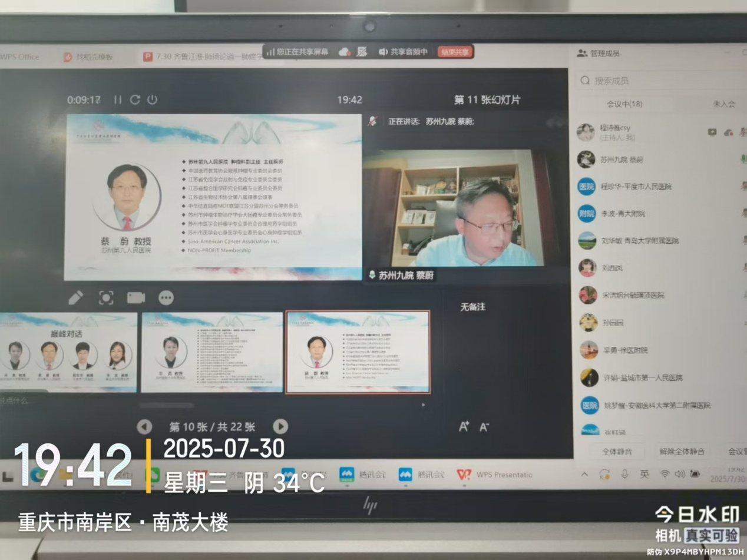Open the spotlight focus tool
This screenshot has height=560, width=747.
pyautogui.click(x=105, y=298)
